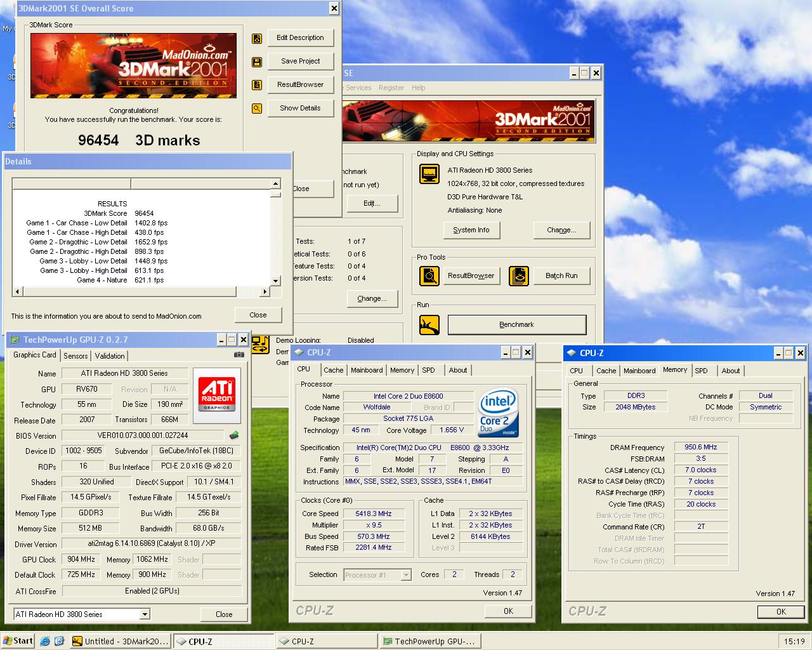Click the Batch Run icon in Pro Tools
Viewport: 812px width, 650px height.
click(x=519, y=276)
